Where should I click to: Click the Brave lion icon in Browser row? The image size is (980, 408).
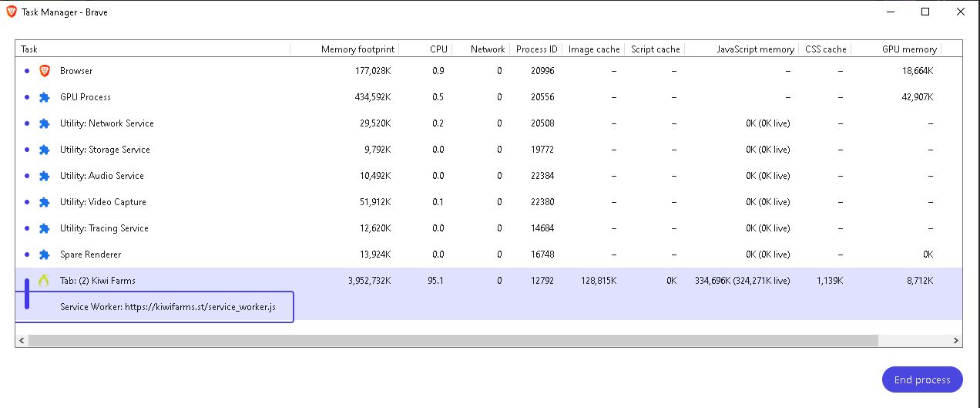45,71
